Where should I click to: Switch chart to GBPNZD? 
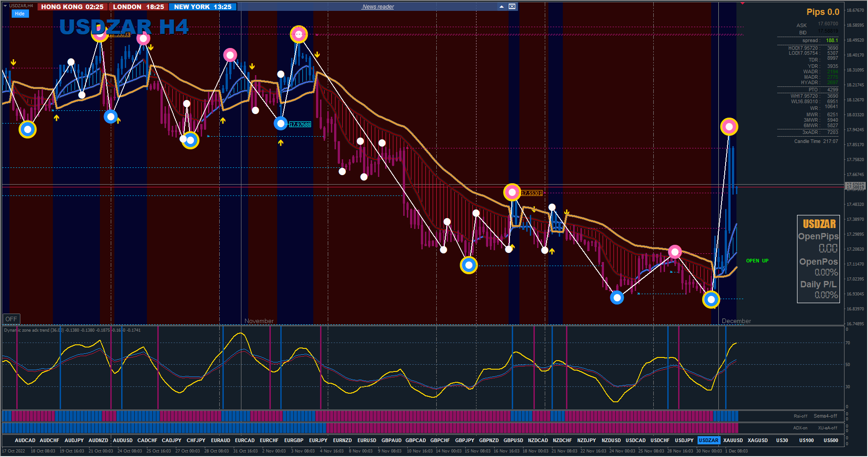[489, 440]
